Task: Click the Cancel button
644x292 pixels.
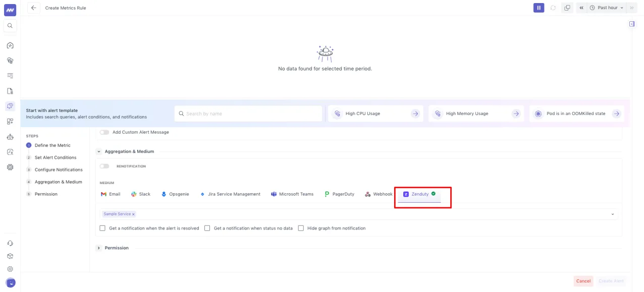Action: 583,281
